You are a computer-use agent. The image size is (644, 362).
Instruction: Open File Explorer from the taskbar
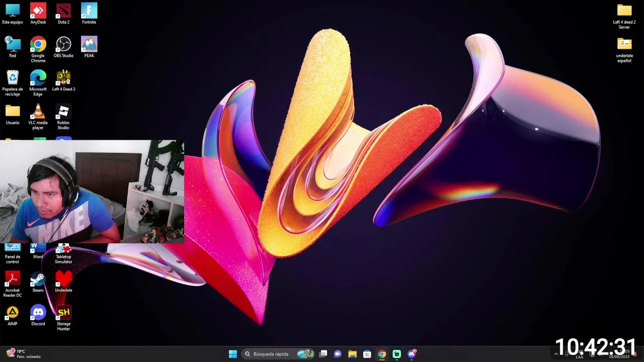[x=352, y=354]
